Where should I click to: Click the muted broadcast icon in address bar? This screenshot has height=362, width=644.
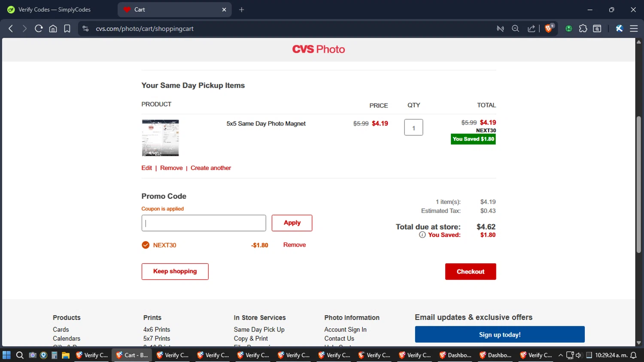(x=500, y=29)
